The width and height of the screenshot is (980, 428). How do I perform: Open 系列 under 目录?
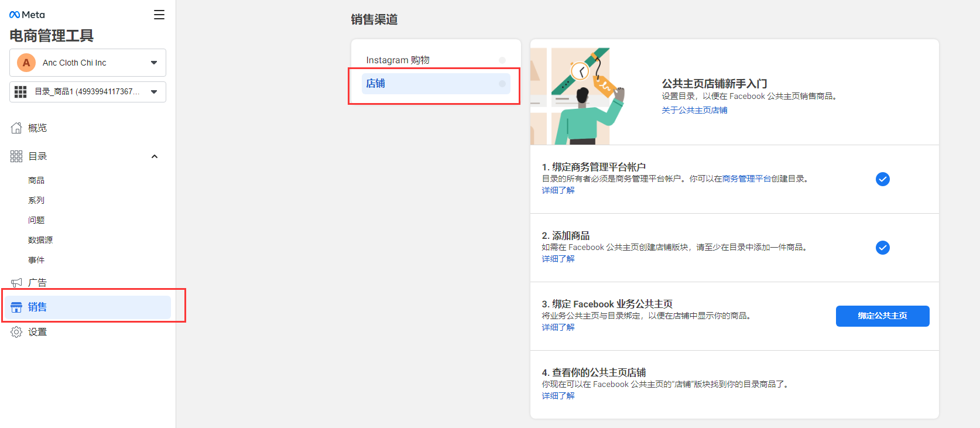point(36,200)
